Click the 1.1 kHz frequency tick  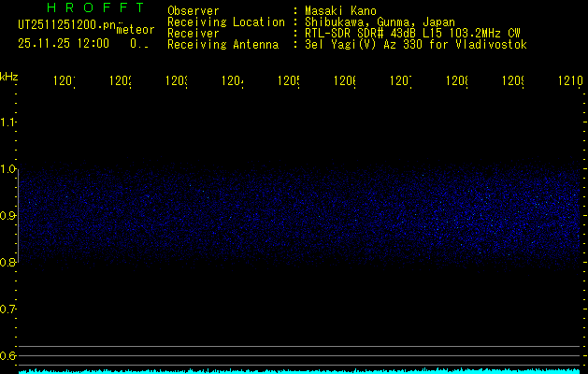8,122
